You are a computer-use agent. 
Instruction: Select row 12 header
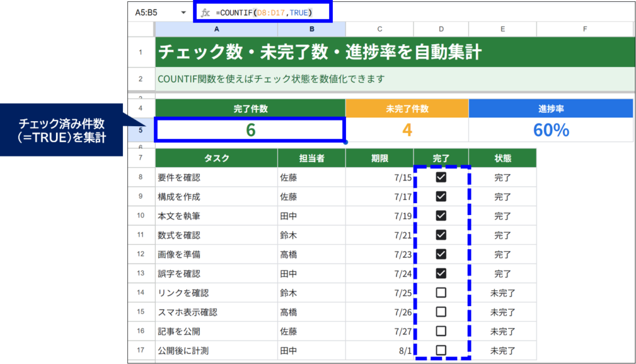141,254
